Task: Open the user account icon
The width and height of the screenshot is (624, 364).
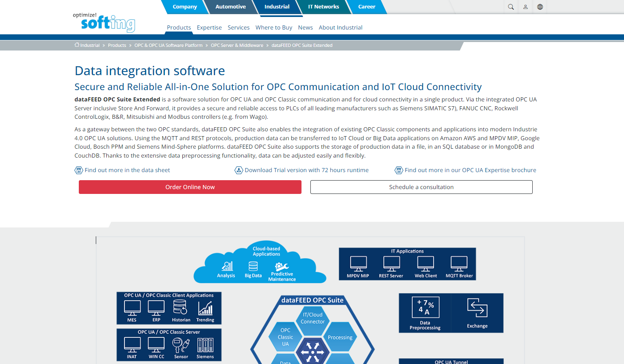Action: pyautogui.click(x=525, y=7)
